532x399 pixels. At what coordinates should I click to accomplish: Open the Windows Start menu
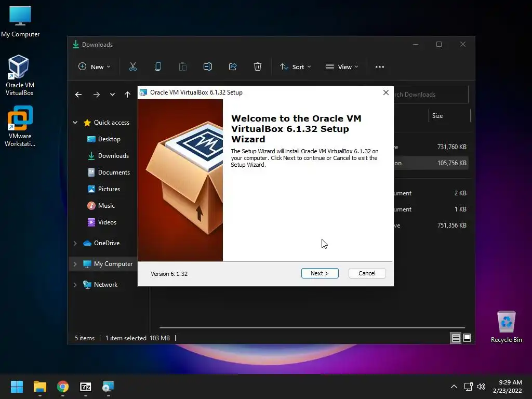coord(17,387)
